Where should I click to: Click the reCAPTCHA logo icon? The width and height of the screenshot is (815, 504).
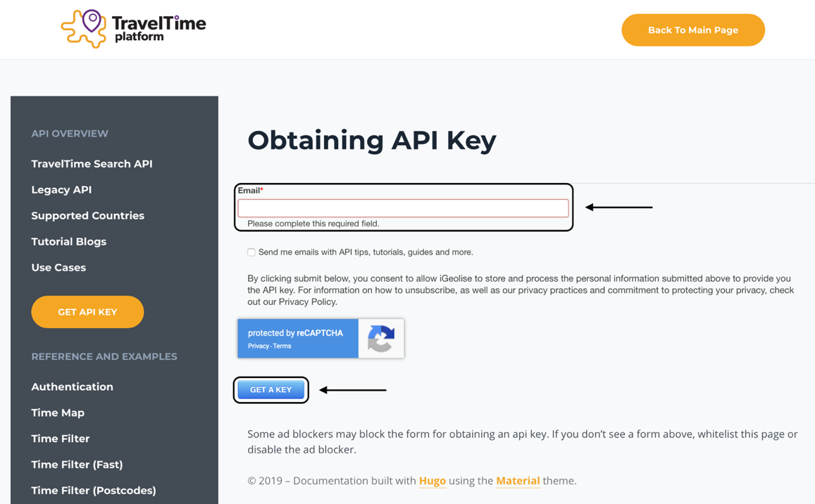(x=381, y=339)
